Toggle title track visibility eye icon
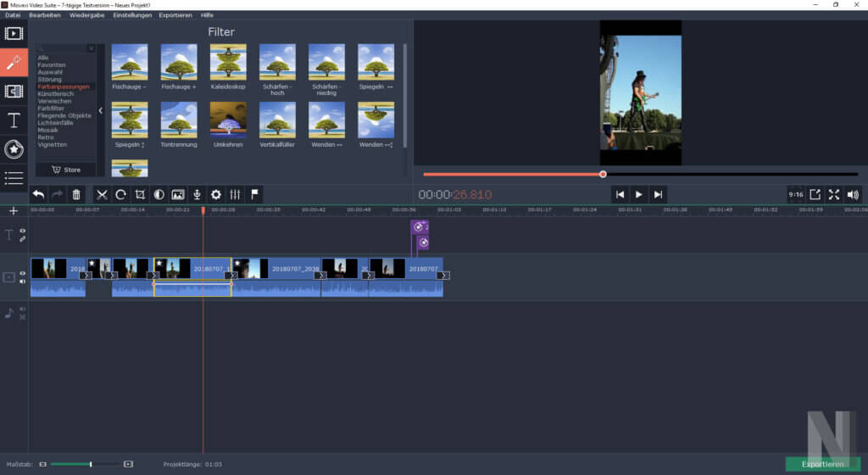Screen dimensions: 868x475 (23, 232)
